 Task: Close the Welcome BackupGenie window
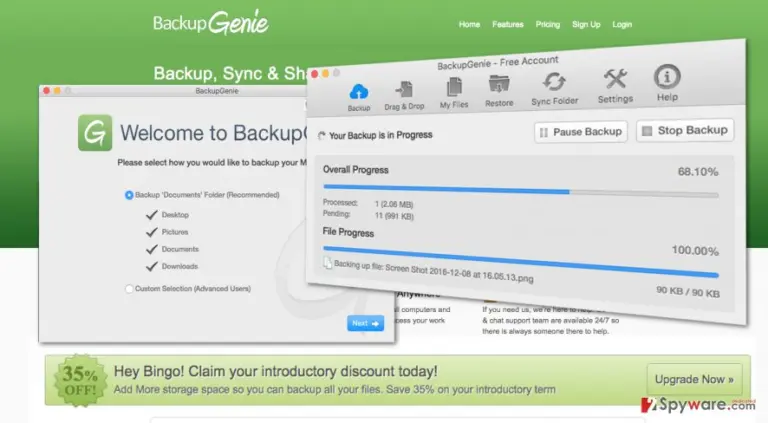(x=47, y=91)
